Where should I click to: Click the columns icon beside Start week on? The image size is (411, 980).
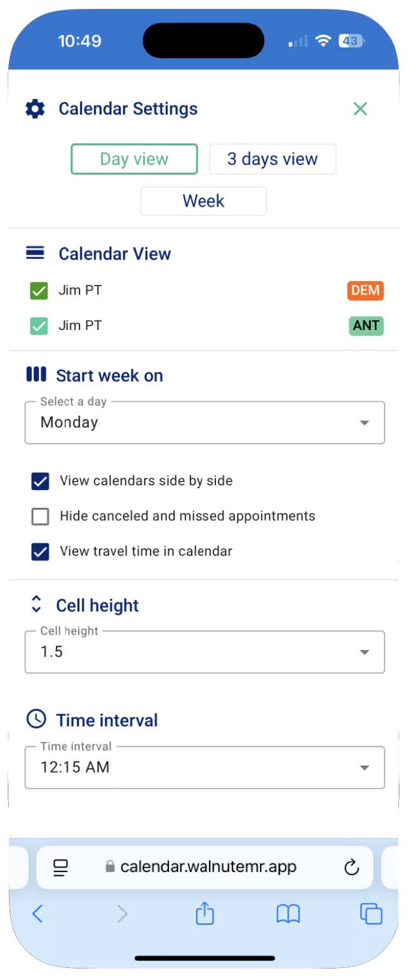[x=36, y=374]
